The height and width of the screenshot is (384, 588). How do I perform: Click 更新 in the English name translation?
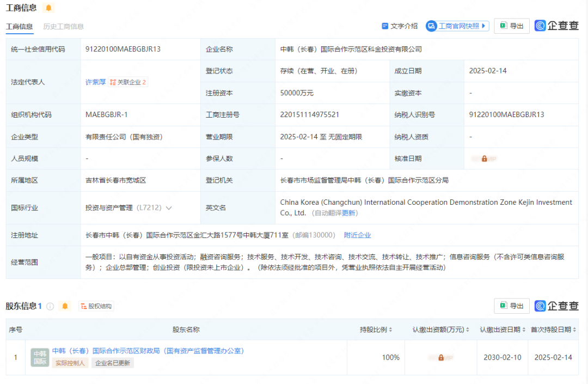pyautogui.click(x=348, y=213)
